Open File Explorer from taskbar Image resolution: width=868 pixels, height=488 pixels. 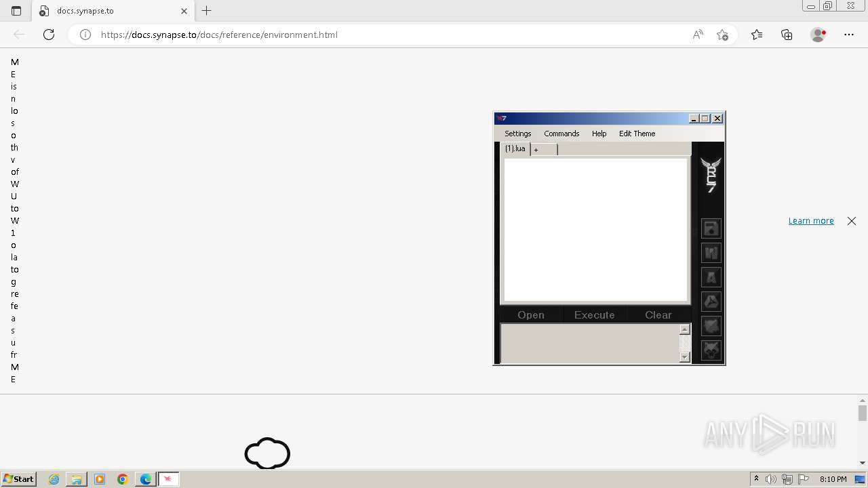point(77,479)
